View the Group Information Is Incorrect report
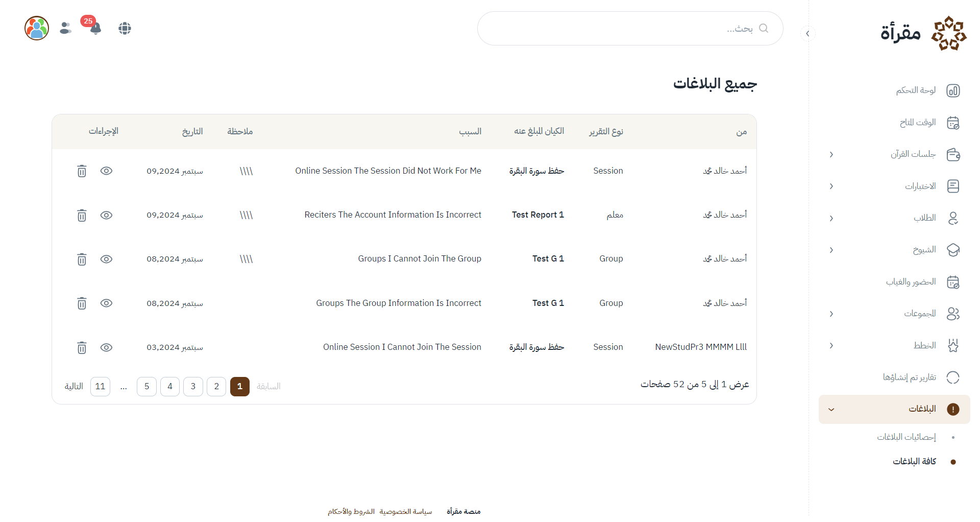 click(x=106, y=303)
